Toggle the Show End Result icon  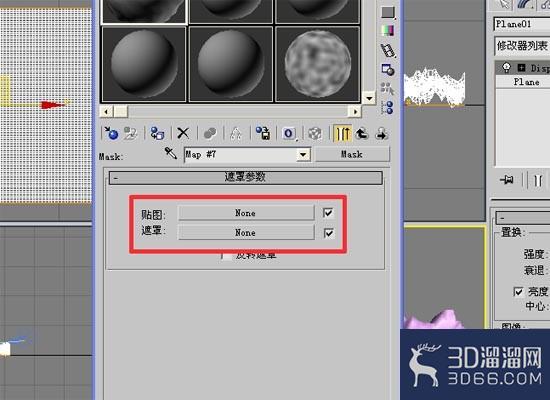[342, 133]
